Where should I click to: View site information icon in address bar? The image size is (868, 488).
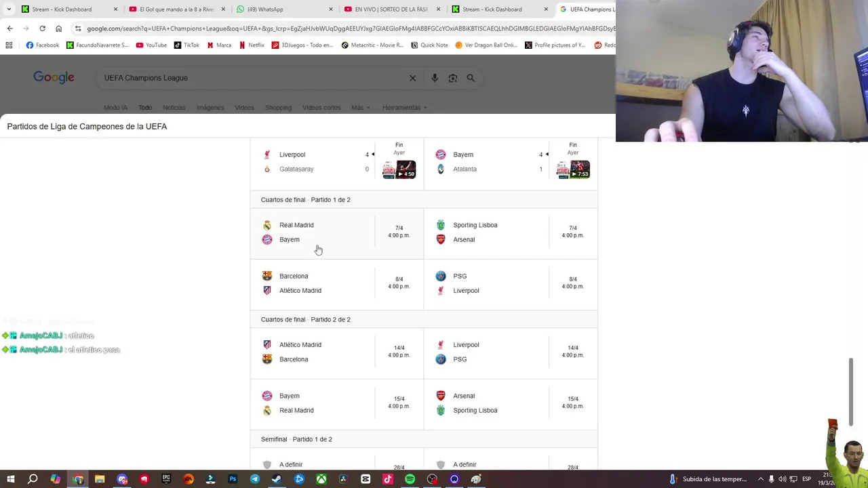click(x=79, y=28)
